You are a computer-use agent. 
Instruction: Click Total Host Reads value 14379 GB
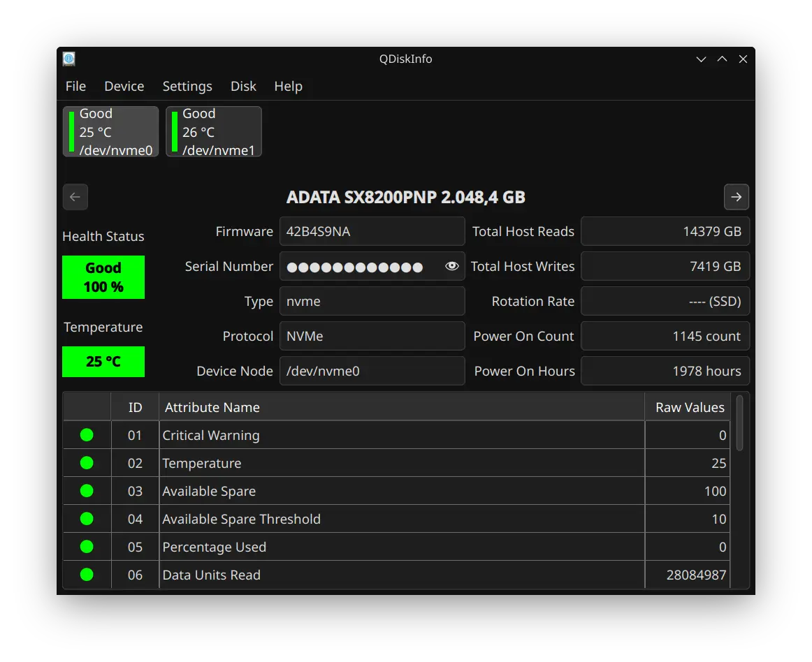(x=665, y=231)
